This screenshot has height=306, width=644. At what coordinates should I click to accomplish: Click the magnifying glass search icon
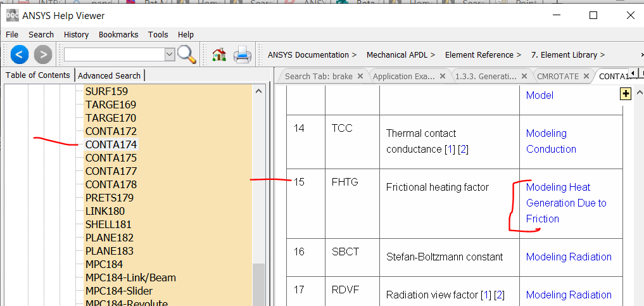pos(187,54)
